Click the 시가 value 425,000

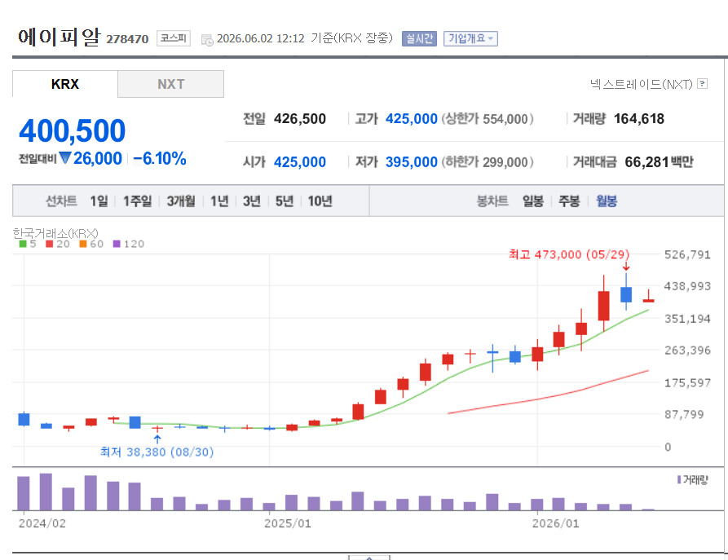(x=300, y=162)
